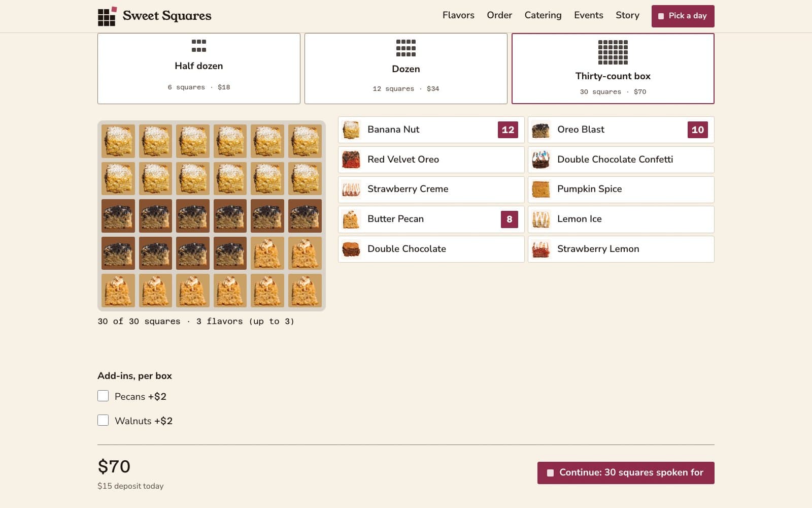Image resolution: width=812 pixels, height=508 pixels.
Task: Click the Butter Pecan thumbnail icon
Action: point(351,219)
